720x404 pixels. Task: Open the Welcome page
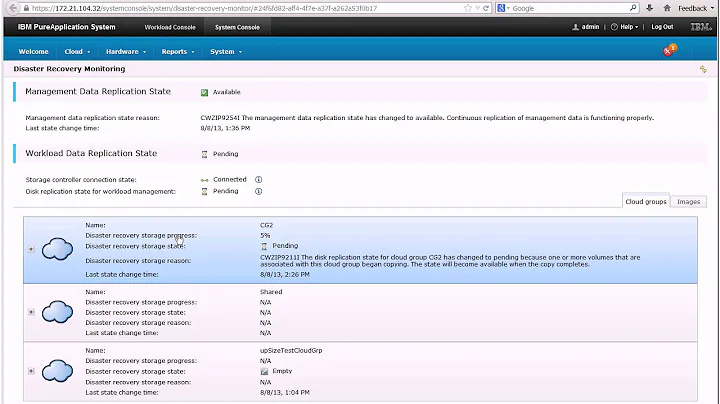point(34,51)
